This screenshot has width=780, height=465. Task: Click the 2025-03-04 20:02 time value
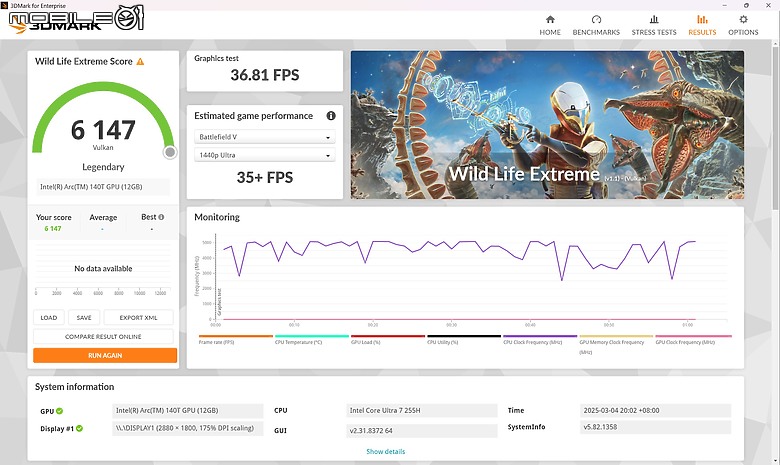tap(655, 410)
